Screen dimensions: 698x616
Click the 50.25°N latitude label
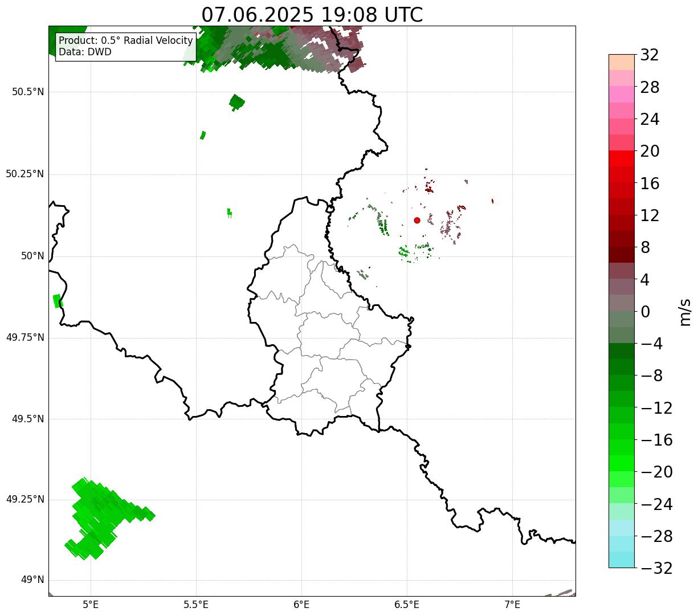pyautogui.click(x=25, y=174)
